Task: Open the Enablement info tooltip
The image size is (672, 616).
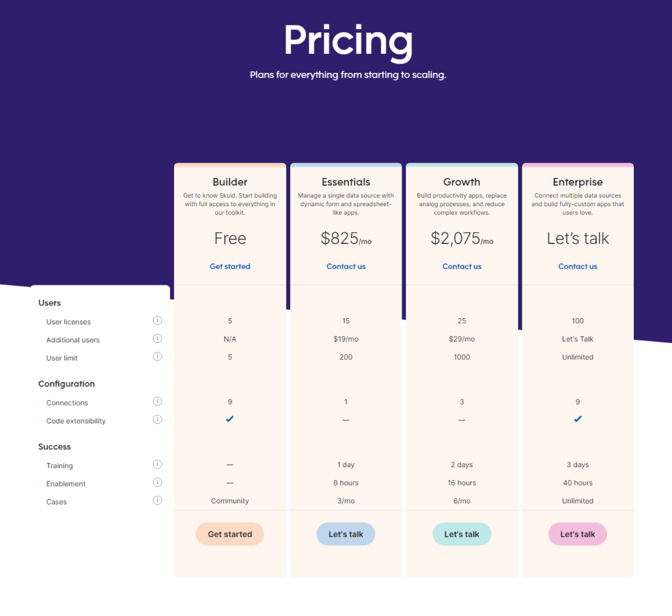Action: [157, 482]
